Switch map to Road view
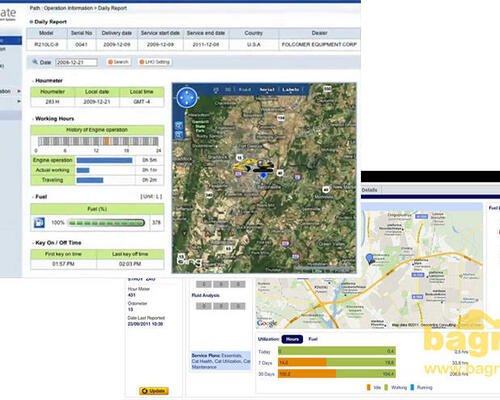The image size is (500, 400). tap(245, 90)
